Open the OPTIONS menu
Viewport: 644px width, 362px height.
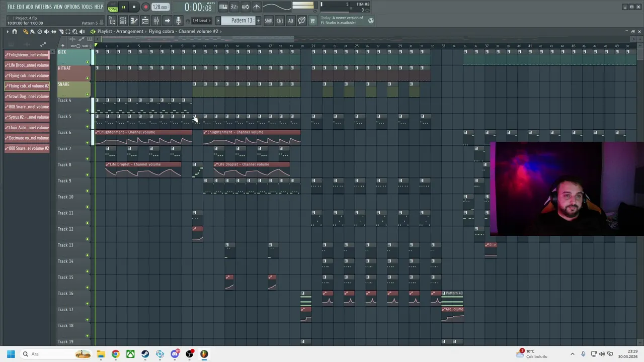[x=72, y=7]
